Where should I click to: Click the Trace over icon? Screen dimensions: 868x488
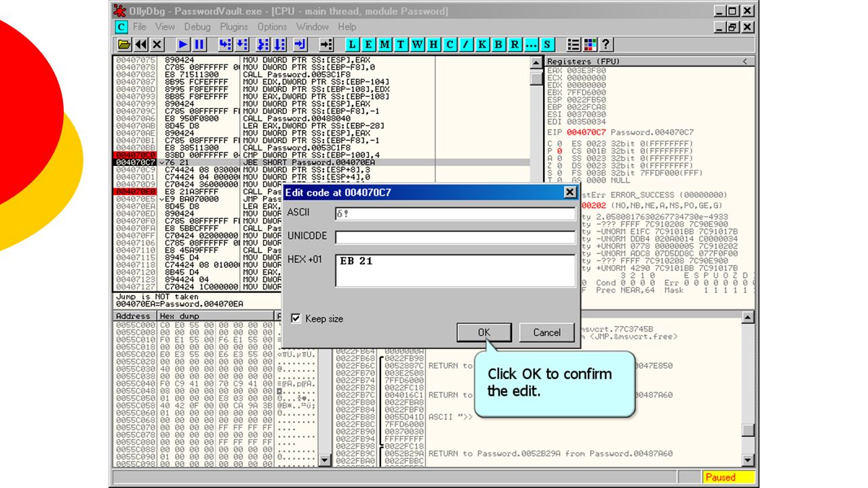(x=279, y=45)
